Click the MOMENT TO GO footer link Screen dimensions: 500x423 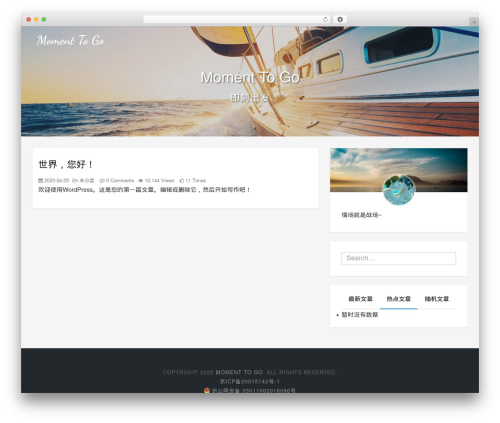point(239,372)
